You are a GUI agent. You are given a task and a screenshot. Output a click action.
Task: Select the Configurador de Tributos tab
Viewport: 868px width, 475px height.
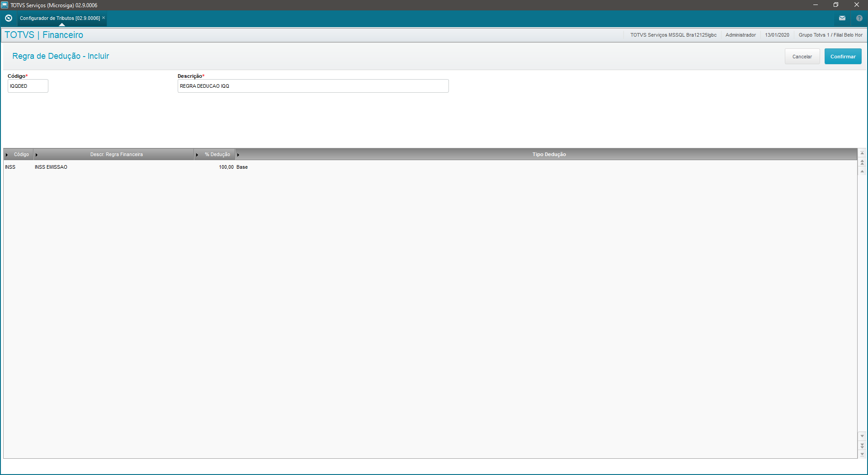point(60,18)
